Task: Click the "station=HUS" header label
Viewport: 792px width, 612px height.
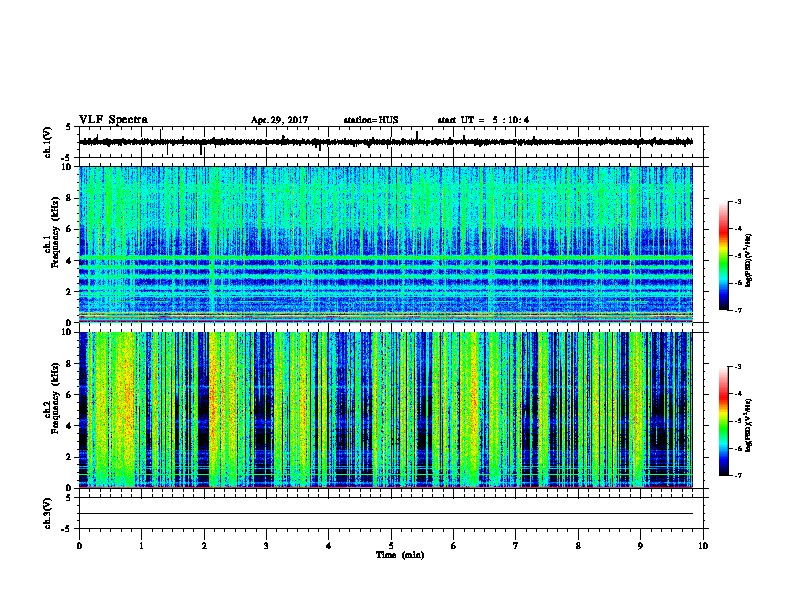Action: 371,120
